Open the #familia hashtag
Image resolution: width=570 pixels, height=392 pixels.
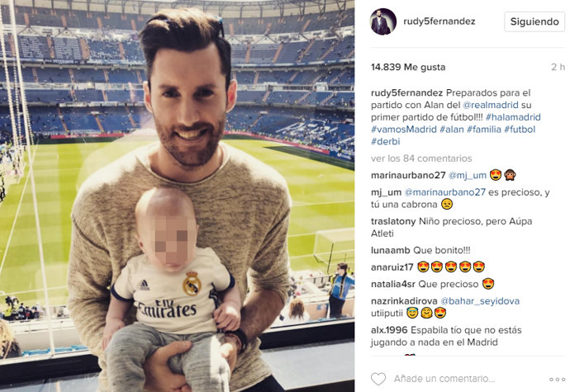(484, 130)
